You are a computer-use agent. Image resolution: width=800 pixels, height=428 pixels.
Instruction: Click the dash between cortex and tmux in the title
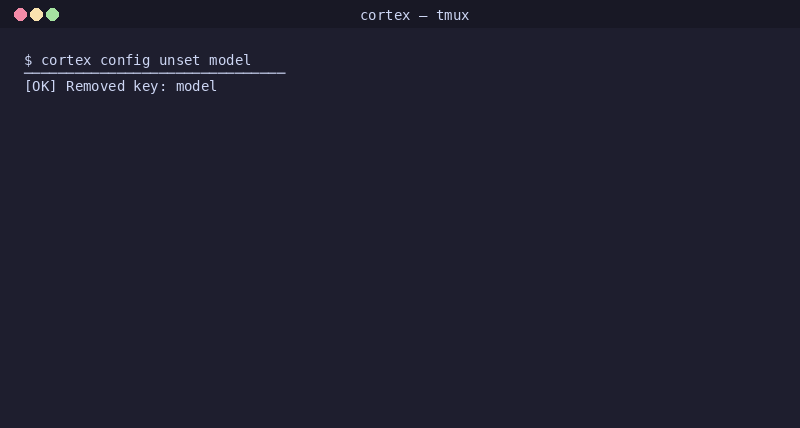[423, 16]
